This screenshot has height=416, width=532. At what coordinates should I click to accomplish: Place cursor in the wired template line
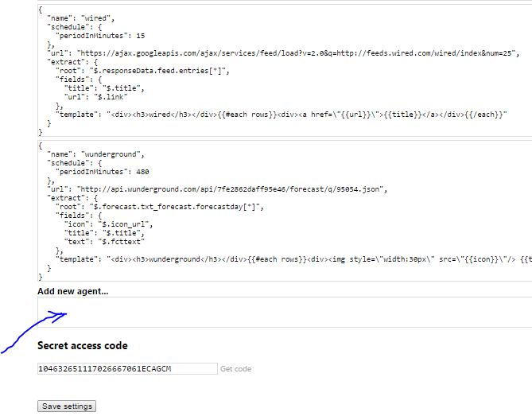[282, 115]
